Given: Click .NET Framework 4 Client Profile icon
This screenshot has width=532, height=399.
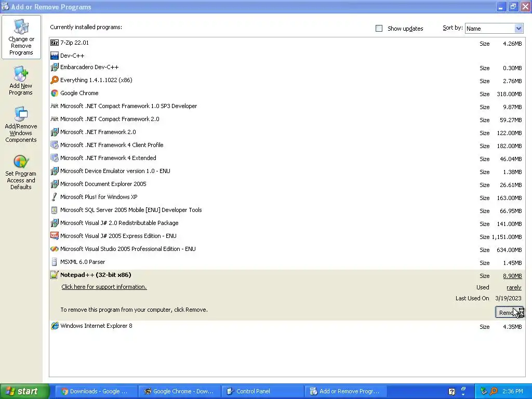Looking at the screenshot, I should point(54,145).
